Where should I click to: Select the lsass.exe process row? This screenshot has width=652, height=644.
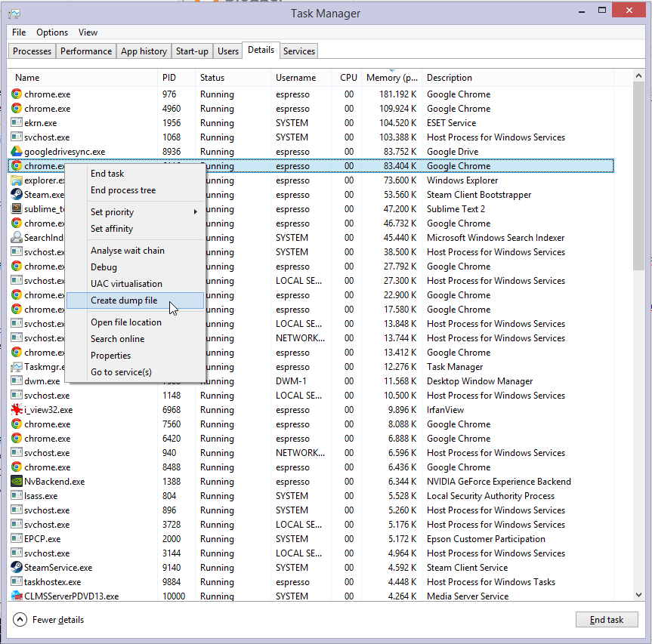(x=227, y=496)
